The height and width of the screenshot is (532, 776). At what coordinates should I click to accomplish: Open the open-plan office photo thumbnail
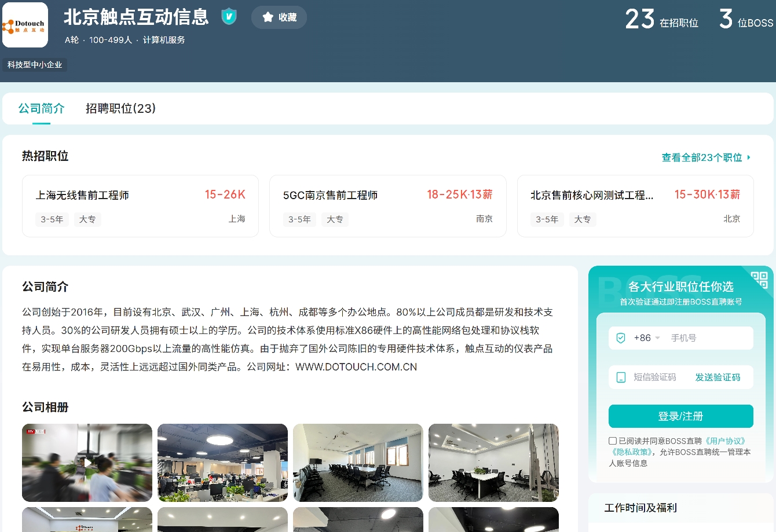point(222,463)
